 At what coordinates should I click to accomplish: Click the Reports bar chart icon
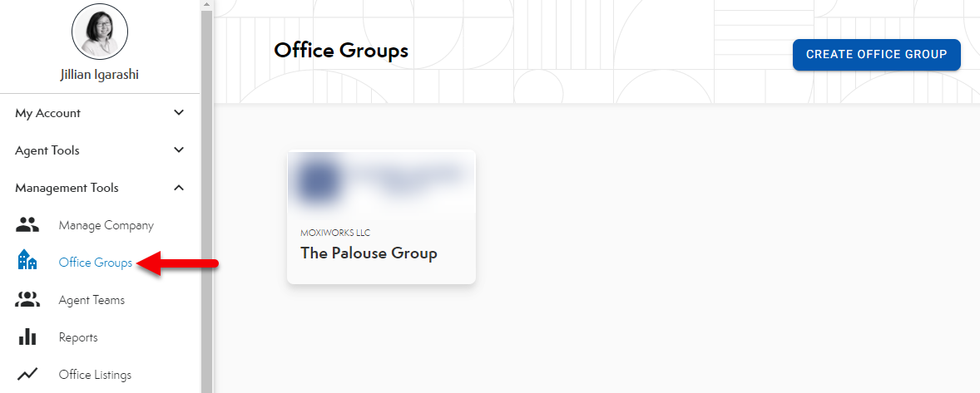[27, 337]
